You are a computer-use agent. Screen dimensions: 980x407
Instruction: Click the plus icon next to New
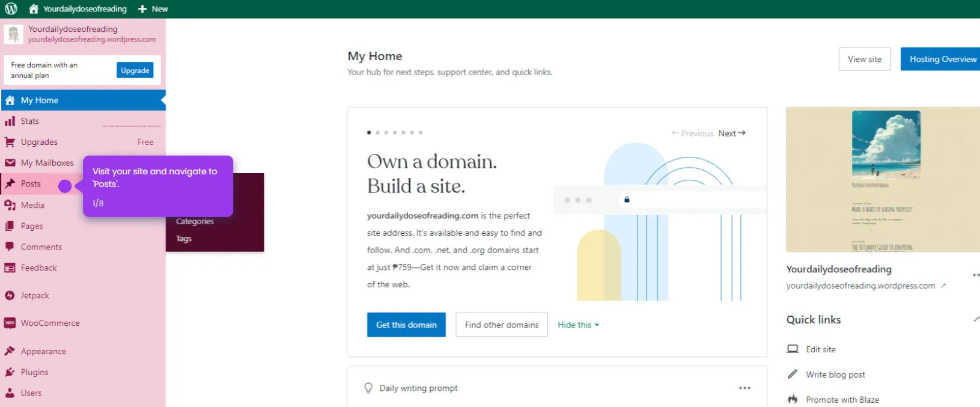point(142,9)
